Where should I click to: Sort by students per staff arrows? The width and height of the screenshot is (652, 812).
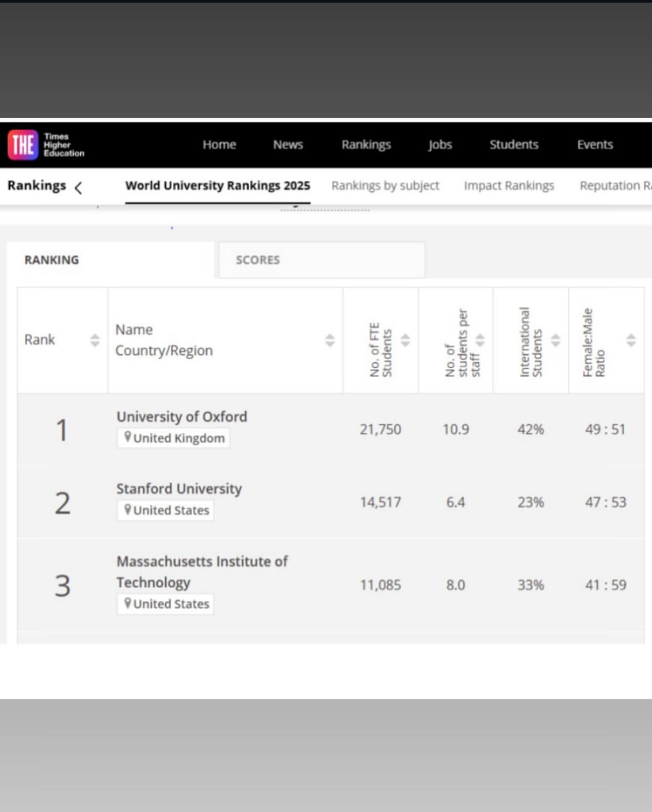480,340
